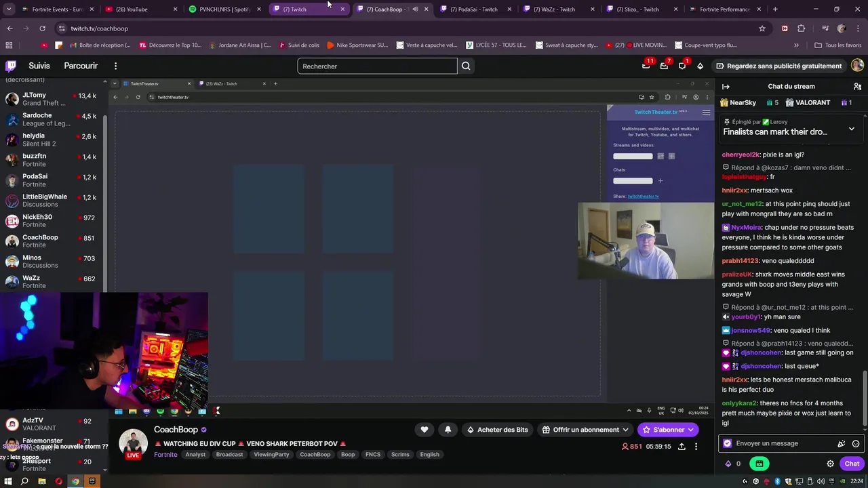Click in the Rechercher search field
The image size is (868, 488).
[377, 66]
